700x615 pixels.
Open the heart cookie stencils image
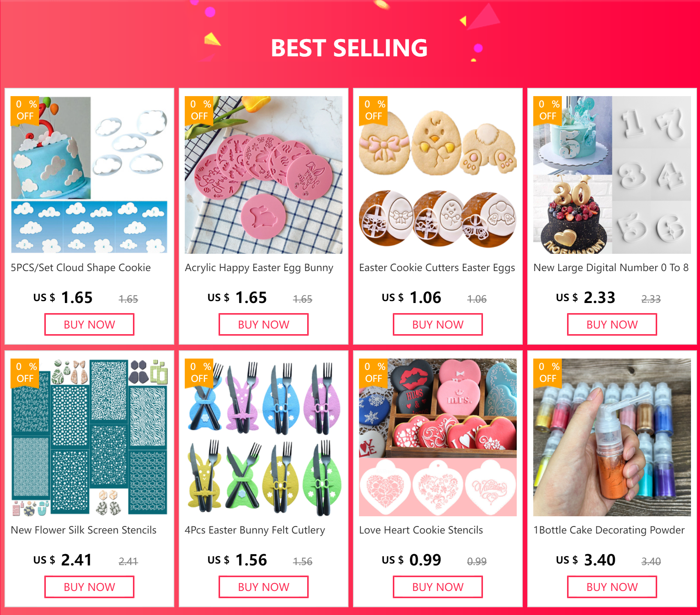[438, 437]
